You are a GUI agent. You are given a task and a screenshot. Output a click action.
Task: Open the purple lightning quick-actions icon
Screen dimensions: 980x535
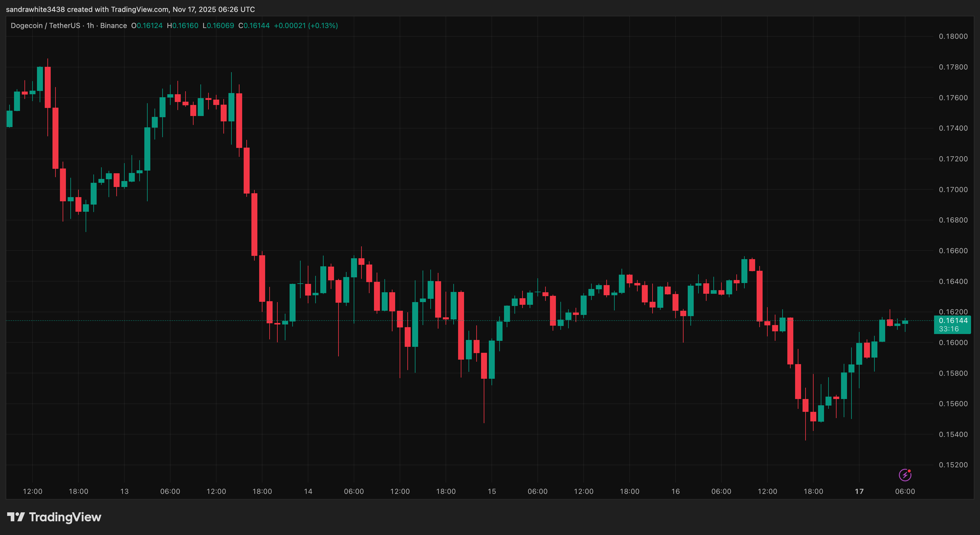click(x=905, y=476)
